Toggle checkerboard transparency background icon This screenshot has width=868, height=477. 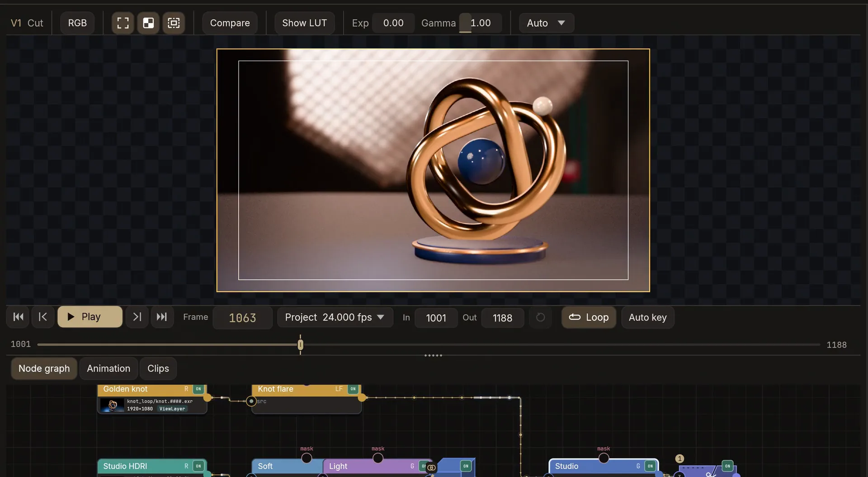point(148,23)
